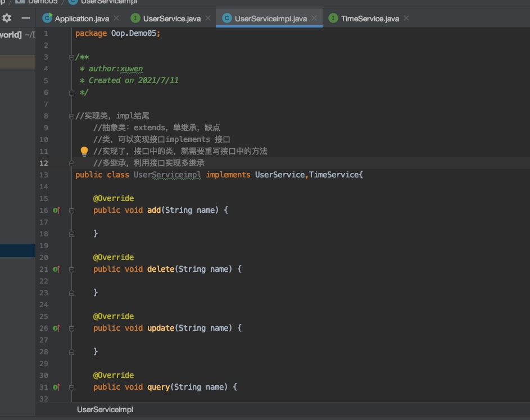This screenshot has width=530, height=420.
Task: Switch to the Application.java tab
Action: point(80,19)
